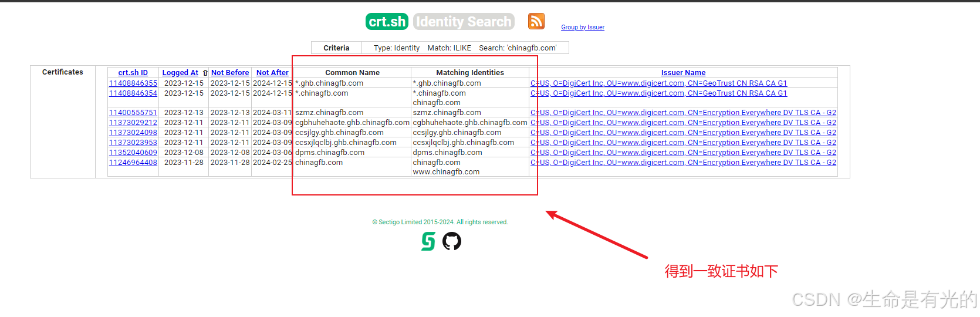Open certificate ID 11373029212
This screenshot has height=317, width=980.
click(133, 123)
